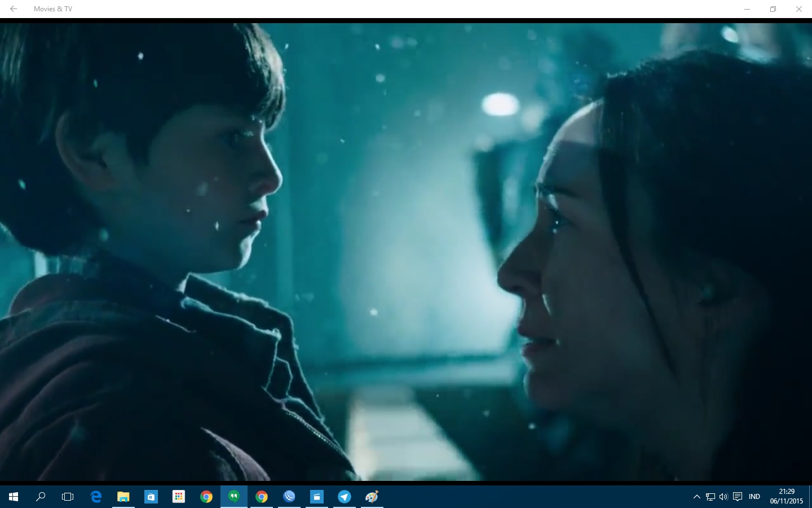812x508 pixels.
Task: Open the blue globe browser taskbar icon
Action: pos(289,497)
